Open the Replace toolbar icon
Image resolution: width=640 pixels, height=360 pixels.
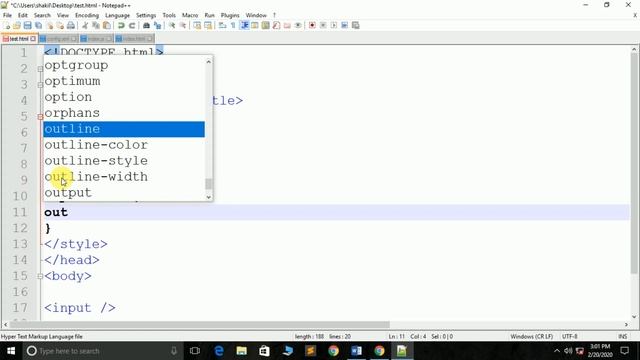pos(157,26)
